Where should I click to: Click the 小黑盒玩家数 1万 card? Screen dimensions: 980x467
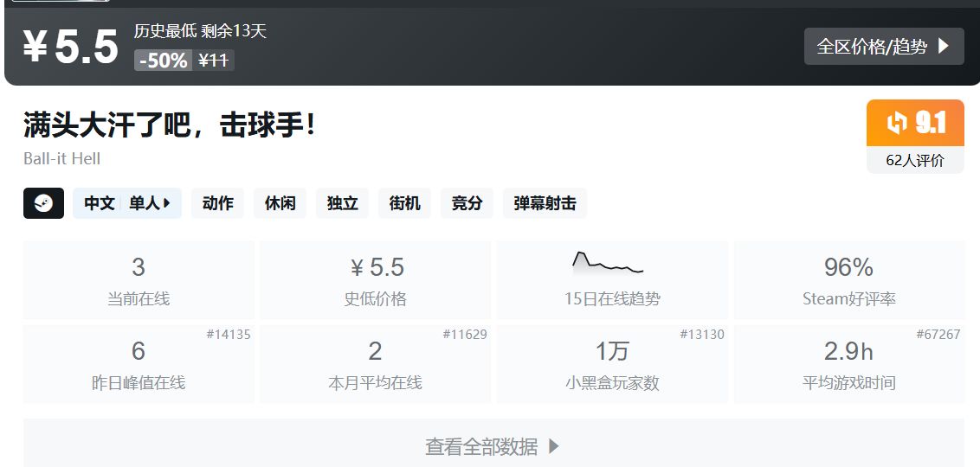(613, 364)
